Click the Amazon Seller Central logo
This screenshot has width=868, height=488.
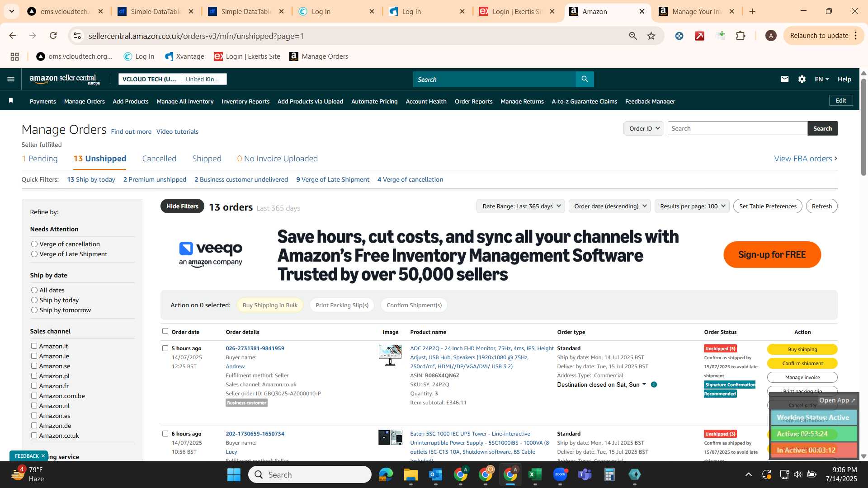pos(65,80)
